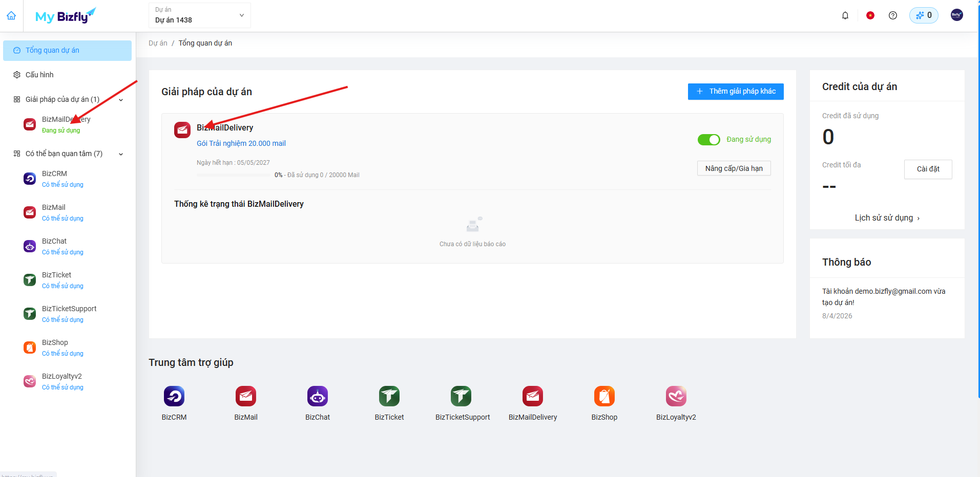Open the help question mark icon
Viewport: 980px width, 477px height.
(x=893, y=15)
